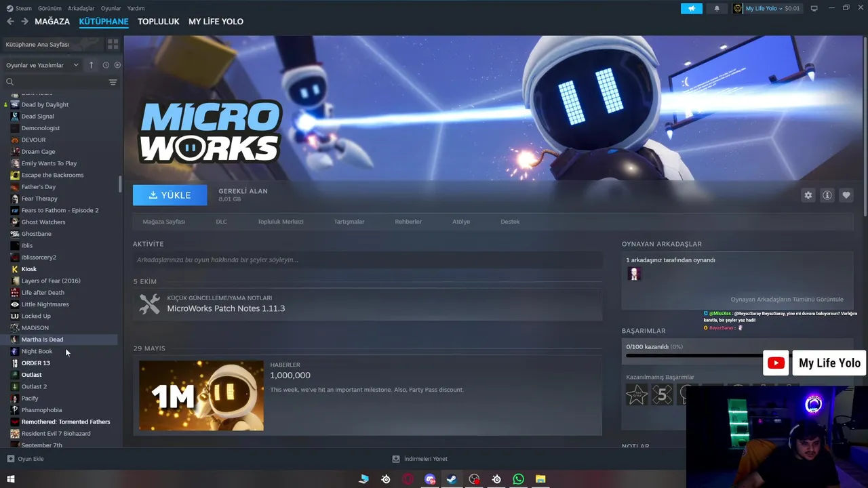Open the Oyunlar menu
The height and width of the screenshot is (488, 868).
pos(111,8)
